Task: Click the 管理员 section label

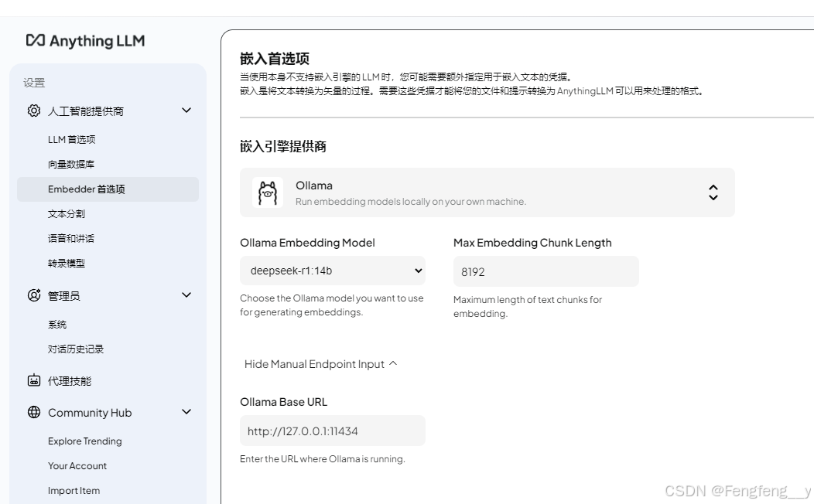Action: (x=64, y=296)
